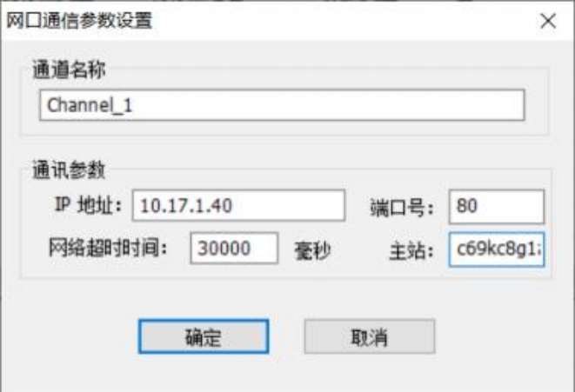
Task: Close the 网口通信参数设置 dialog
Action: pyautogui.click(x=548, y=21)
